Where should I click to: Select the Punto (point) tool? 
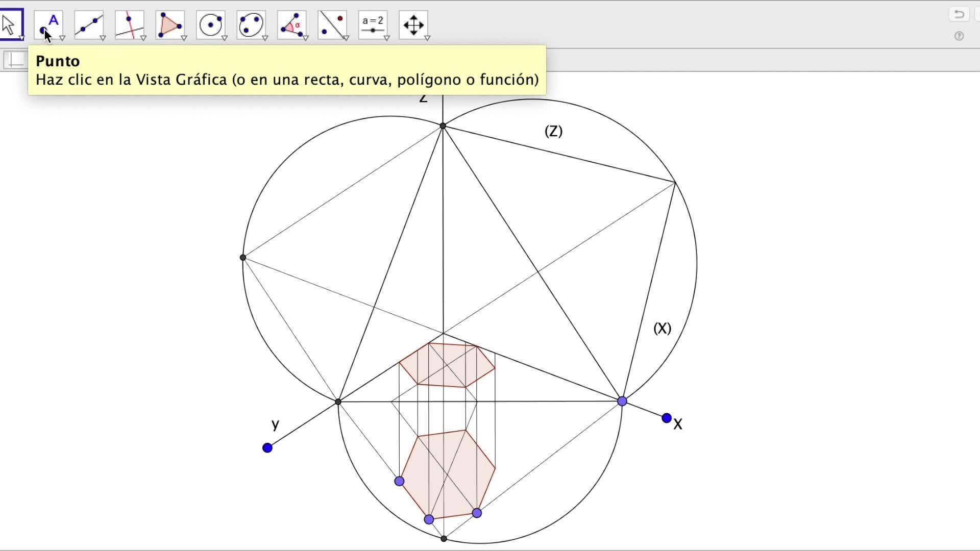[x=48, y=24]
